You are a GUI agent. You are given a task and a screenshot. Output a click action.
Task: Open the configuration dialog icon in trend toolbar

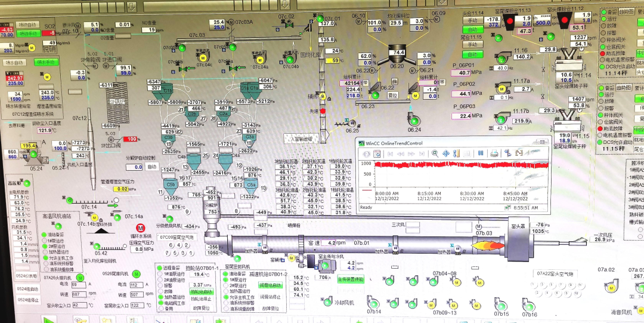376,153
